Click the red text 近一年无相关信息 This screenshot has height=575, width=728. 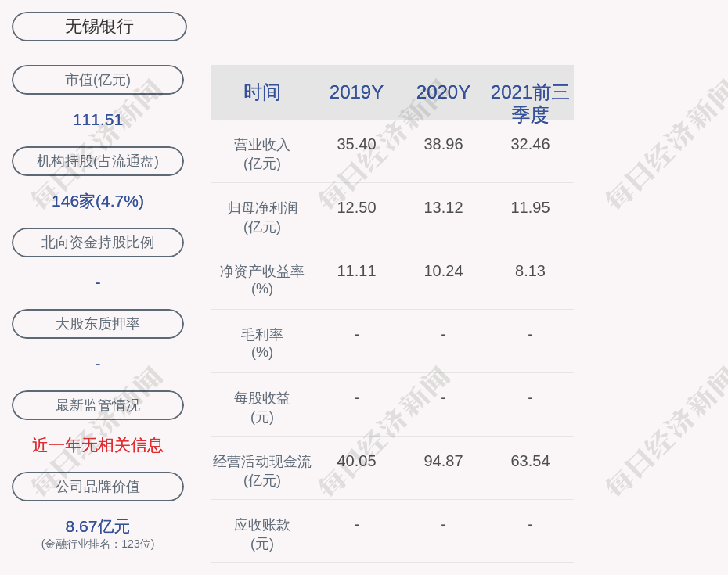tap(98, 445)
